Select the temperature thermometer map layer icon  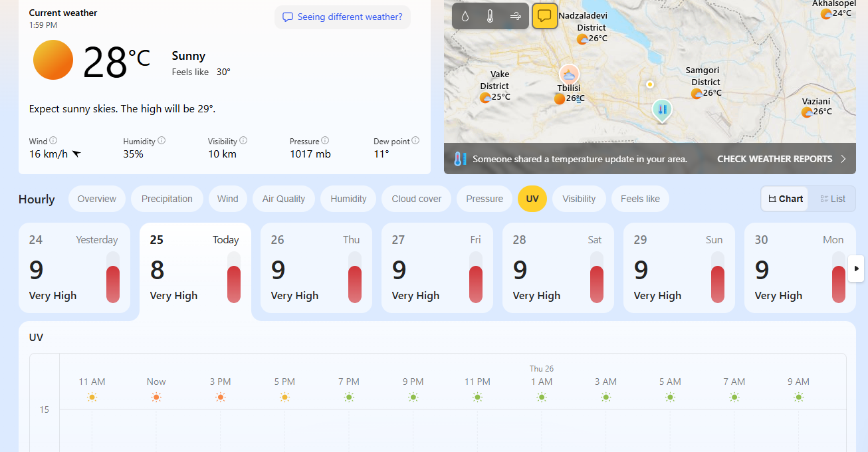[490, 17]
